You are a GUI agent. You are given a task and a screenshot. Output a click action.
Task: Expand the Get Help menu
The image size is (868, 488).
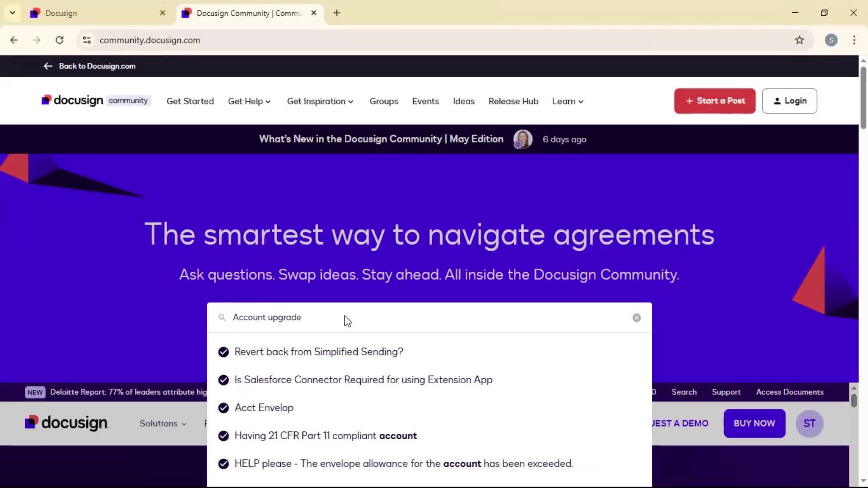point(249,102)
